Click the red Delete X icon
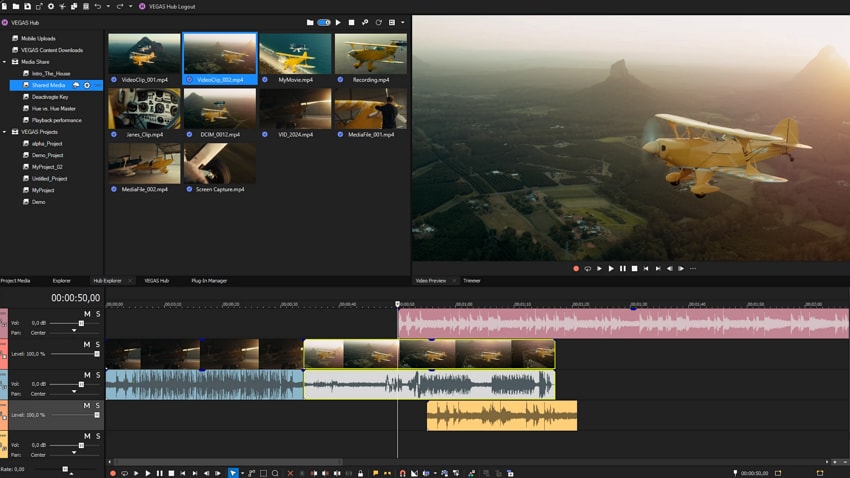Screen dimensions: 850x478 [x=290, y=473]
